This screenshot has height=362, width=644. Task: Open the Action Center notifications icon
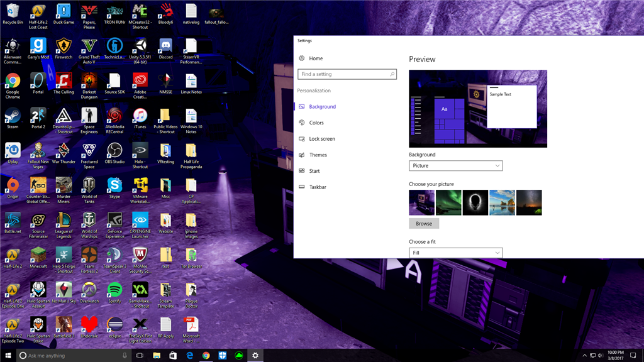pos(633,356)
